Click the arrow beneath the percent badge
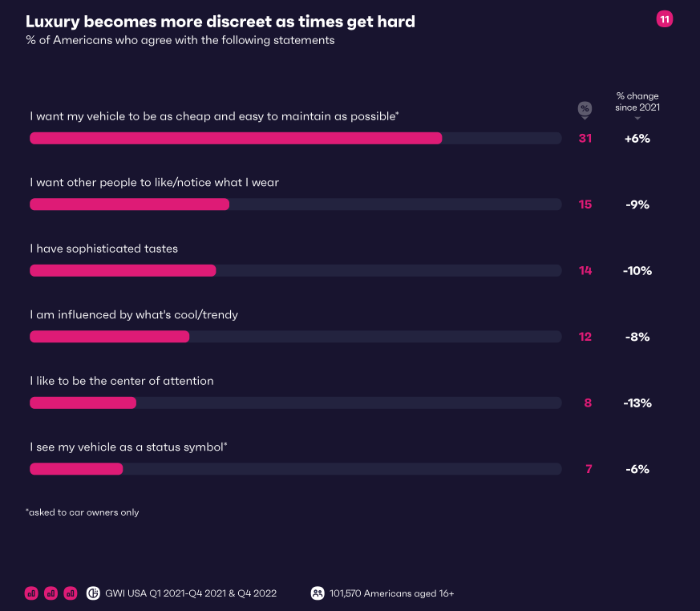700x611 pixels. [585, 119]
